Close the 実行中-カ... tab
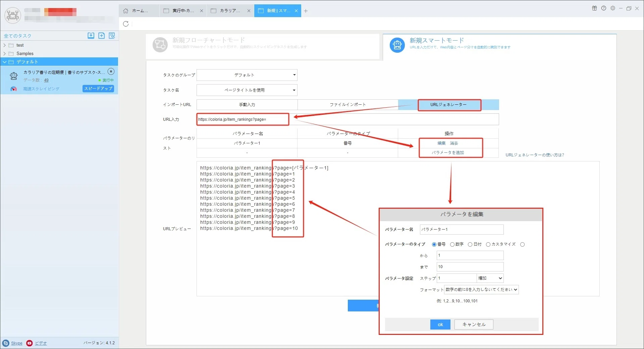This screenshot has width=644, height=349. click(x=202, y=11)
